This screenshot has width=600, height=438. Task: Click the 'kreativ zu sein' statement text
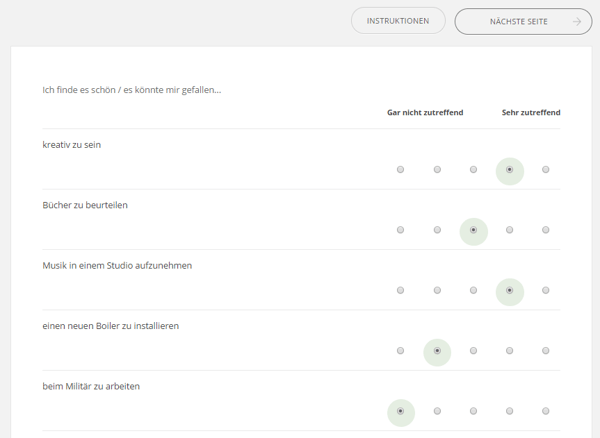pyautogui.click(x=72, y=145)
